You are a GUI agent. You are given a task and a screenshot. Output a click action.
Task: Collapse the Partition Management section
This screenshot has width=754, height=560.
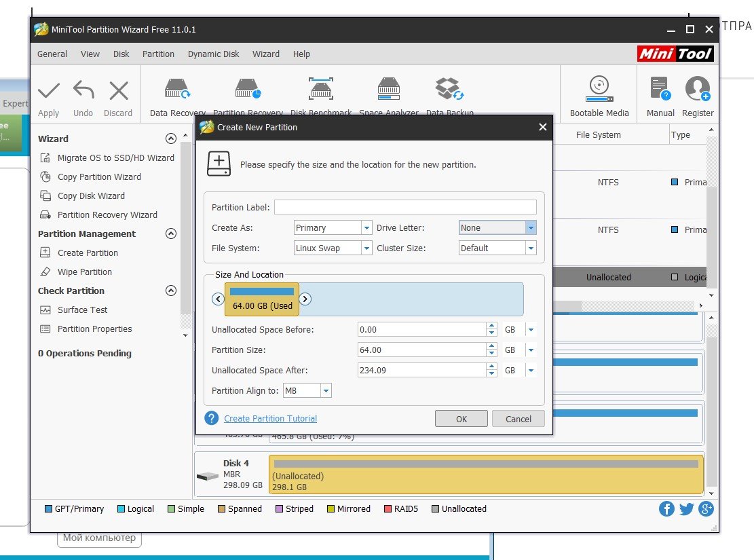coord(171,234)
